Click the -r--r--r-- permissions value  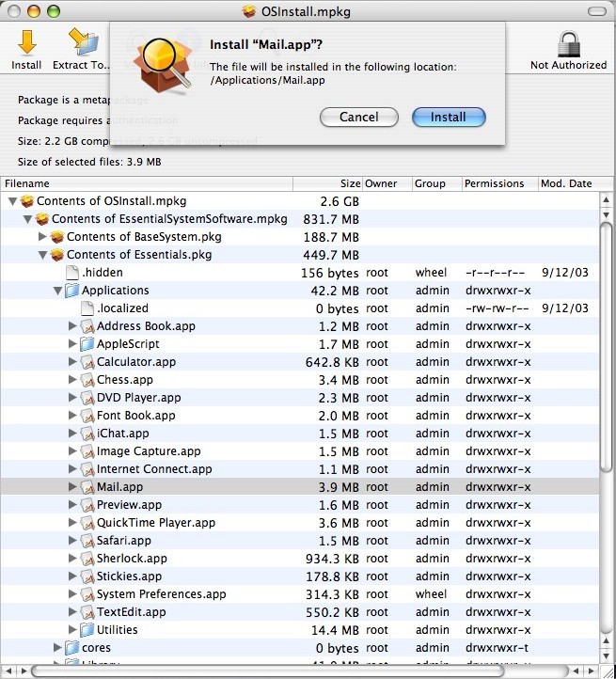click(495, 273)
